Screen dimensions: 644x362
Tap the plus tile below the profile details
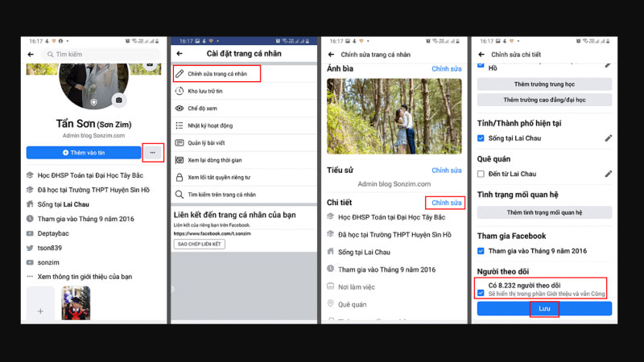tap(40, 310)
